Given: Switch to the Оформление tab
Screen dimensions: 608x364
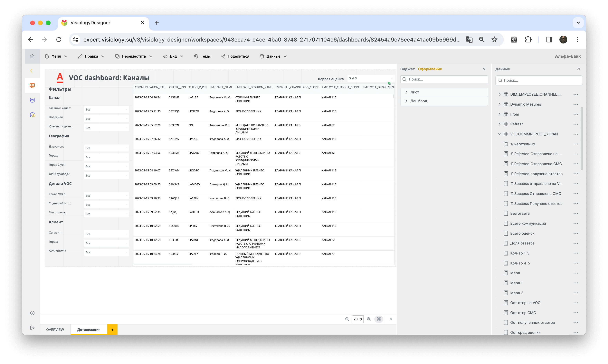Looking at the screenshot, I should coord(430,69).
